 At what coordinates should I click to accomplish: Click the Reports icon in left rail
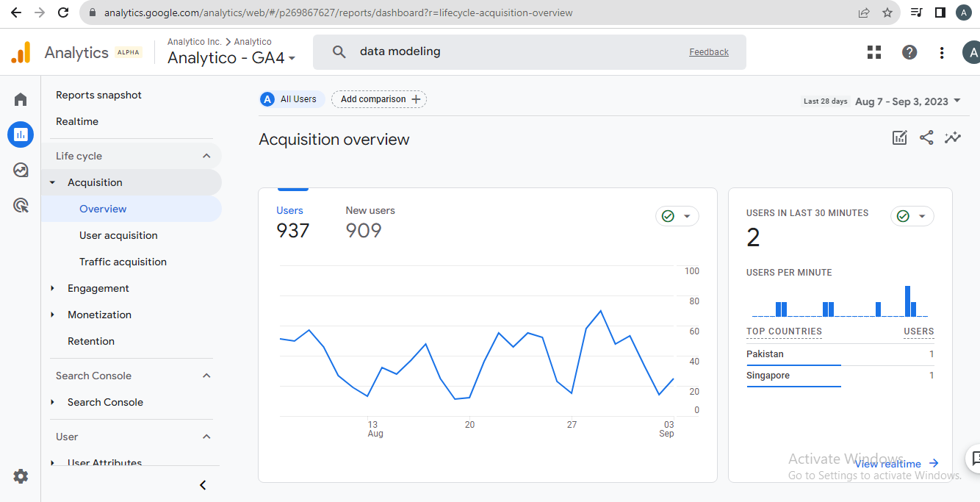[21, 135]
